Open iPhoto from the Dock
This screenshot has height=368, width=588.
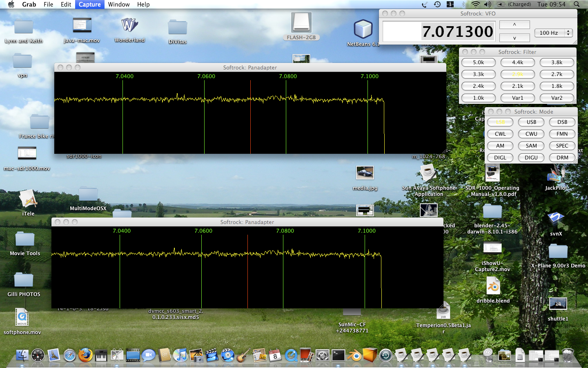[196, 355]
